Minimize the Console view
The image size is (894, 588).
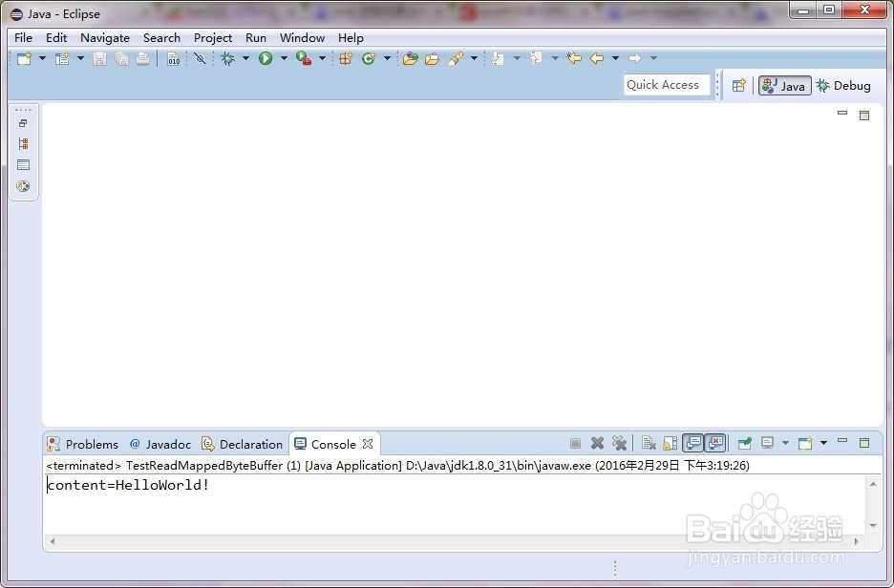tap(842, 440)
